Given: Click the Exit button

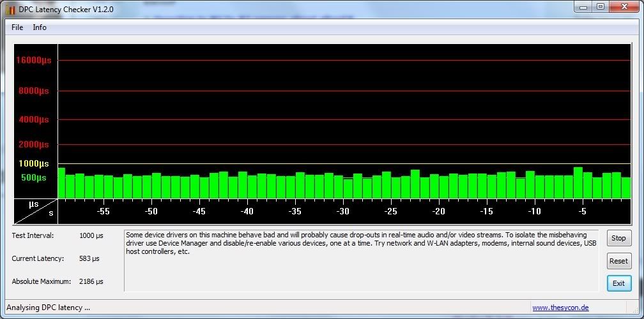Looking at the screenshot, I should tap(618, 283).
